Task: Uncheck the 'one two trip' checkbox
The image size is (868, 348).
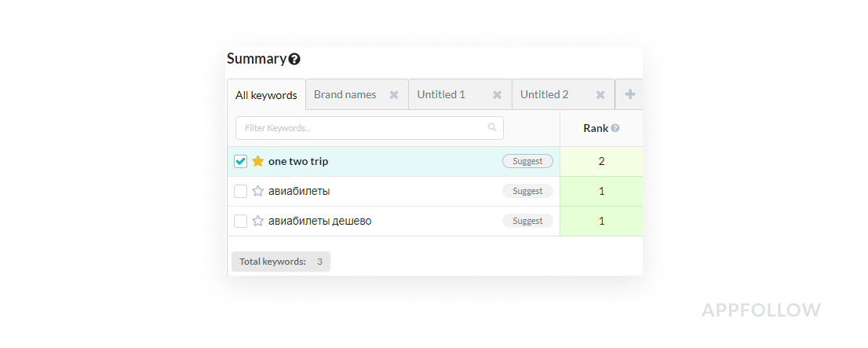Action: 241,161
